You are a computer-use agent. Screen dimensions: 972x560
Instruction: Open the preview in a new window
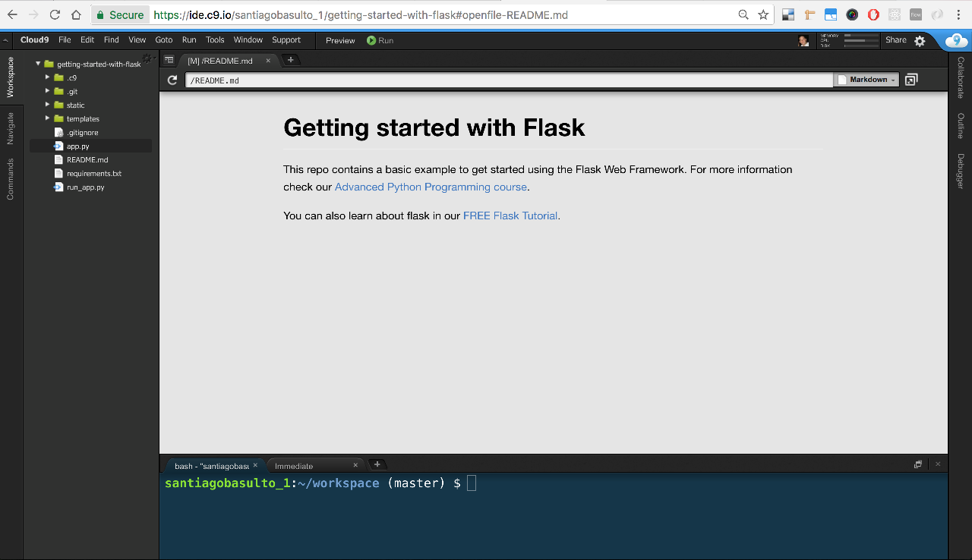pos(910,79)
